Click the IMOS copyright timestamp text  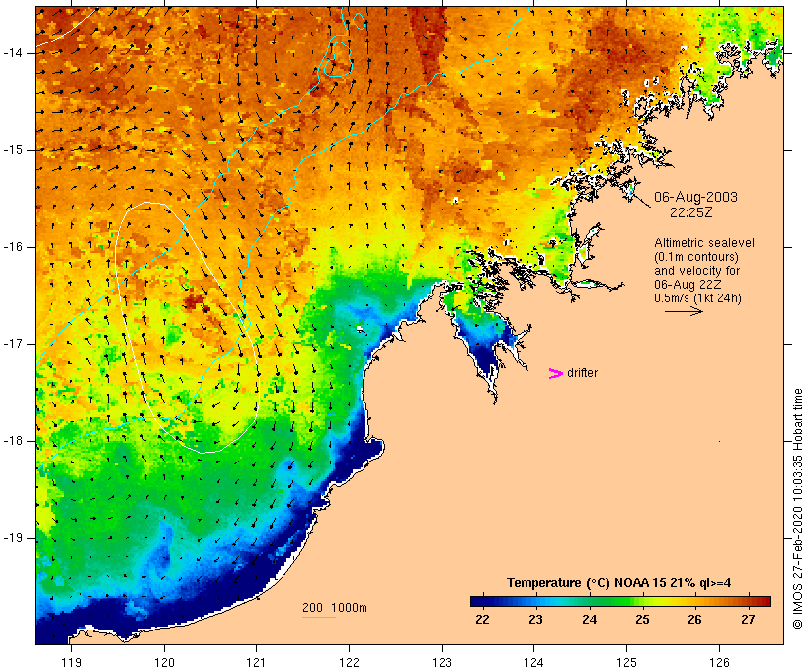click(797, 509)
